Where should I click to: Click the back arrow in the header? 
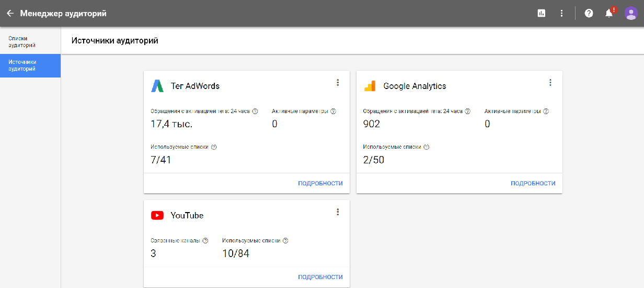(x=10, y=14)
